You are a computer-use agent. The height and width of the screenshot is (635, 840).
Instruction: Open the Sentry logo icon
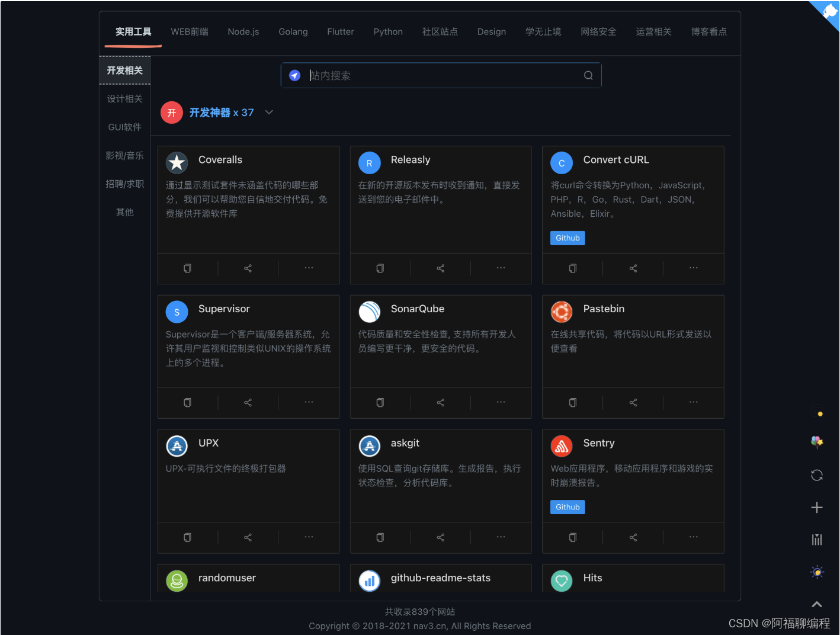click(562, 446)
